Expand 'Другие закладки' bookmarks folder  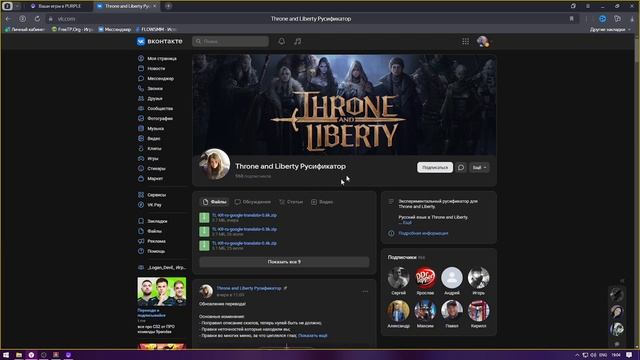tap(610, 29)
